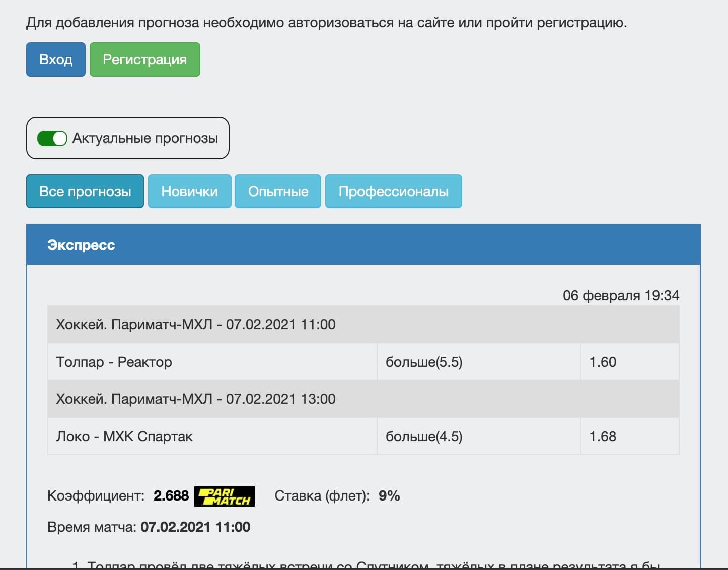This screenshot has width=728, height=570.
Task: Click the Экспресс panel header
Action: coord(363,245)
